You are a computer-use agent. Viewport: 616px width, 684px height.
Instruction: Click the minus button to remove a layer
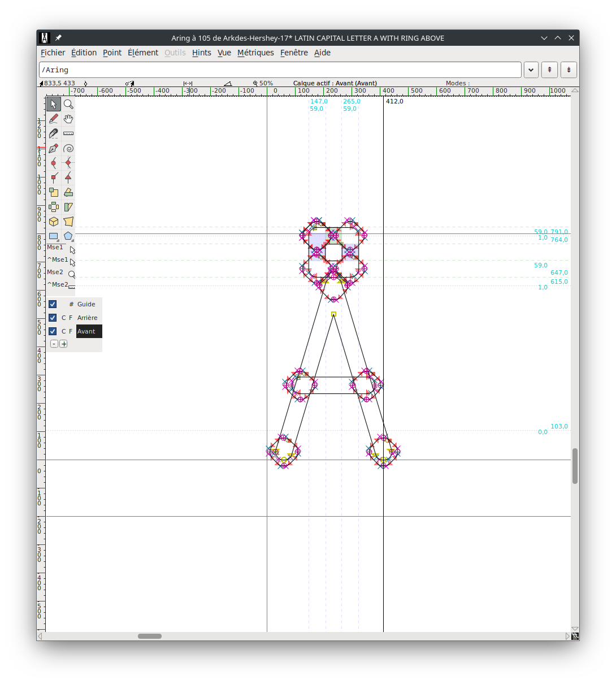point(54,344)
